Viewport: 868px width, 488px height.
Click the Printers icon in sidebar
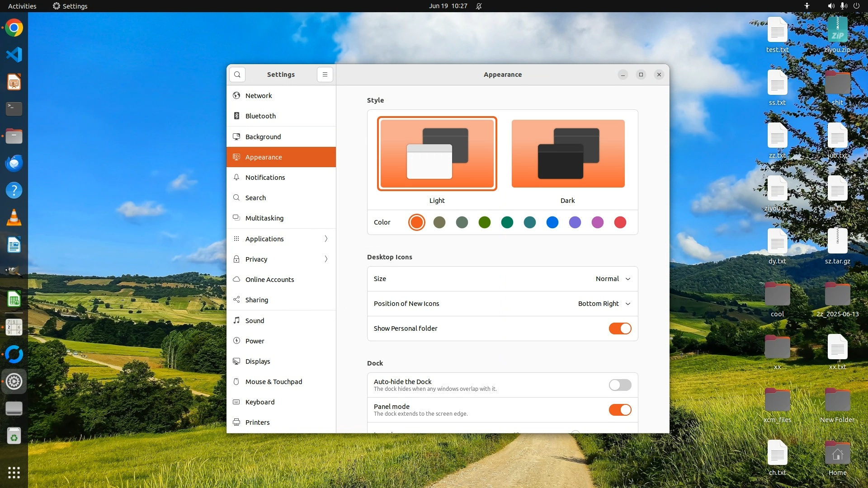tap(236, 422)
